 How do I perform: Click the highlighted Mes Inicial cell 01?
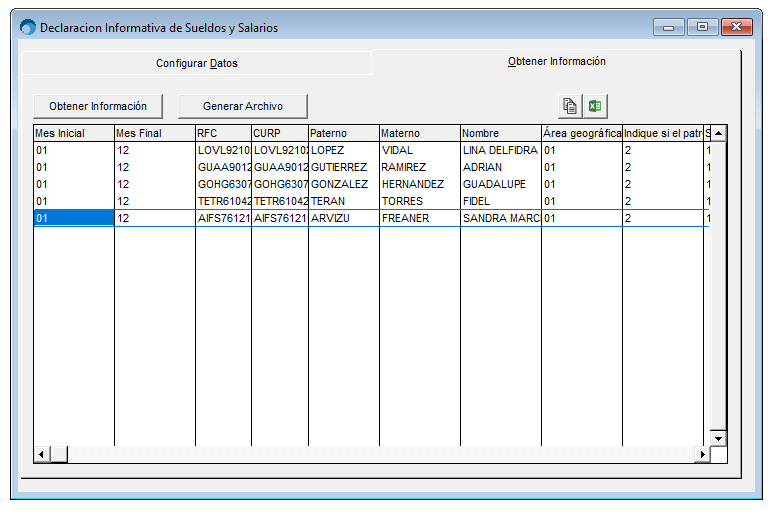click(x=73, y=218)
